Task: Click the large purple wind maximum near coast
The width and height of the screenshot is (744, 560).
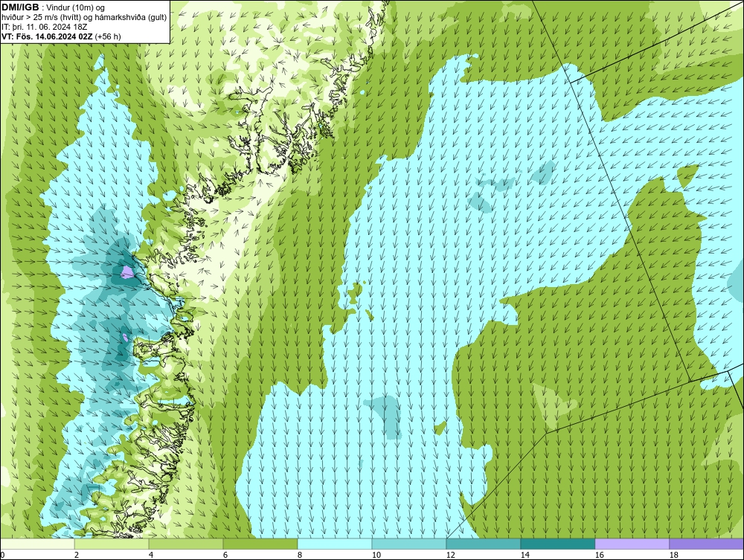Action: point(126,272)
